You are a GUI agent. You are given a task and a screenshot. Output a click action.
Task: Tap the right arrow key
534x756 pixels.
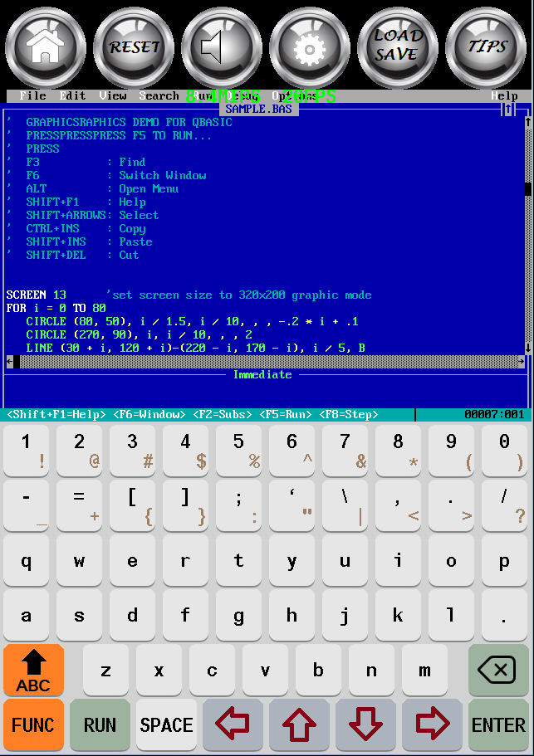[432, 724]
